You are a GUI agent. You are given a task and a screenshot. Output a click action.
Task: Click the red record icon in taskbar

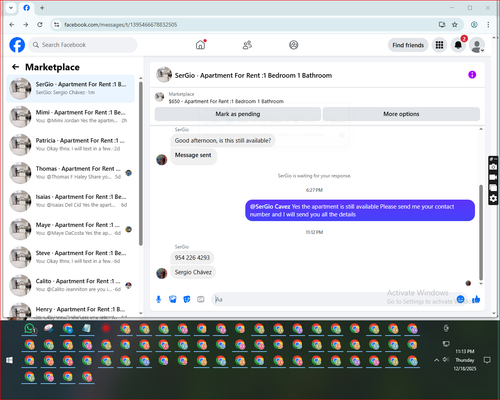[x=106, y=329]
